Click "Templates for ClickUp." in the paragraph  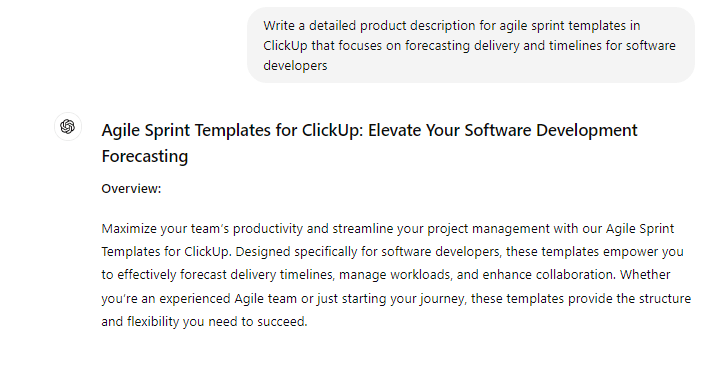[167, 252]
